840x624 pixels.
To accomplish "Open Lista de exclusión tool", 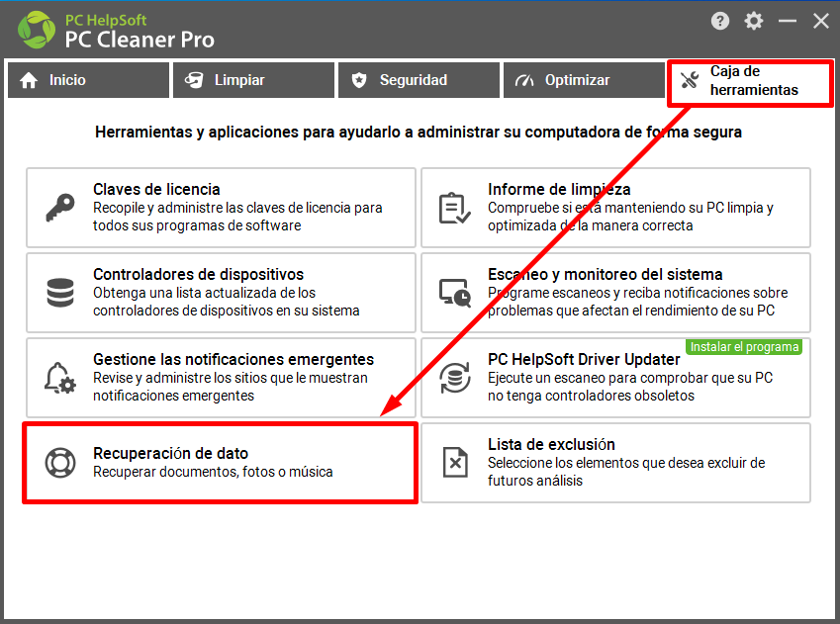I will pos(615,463).
